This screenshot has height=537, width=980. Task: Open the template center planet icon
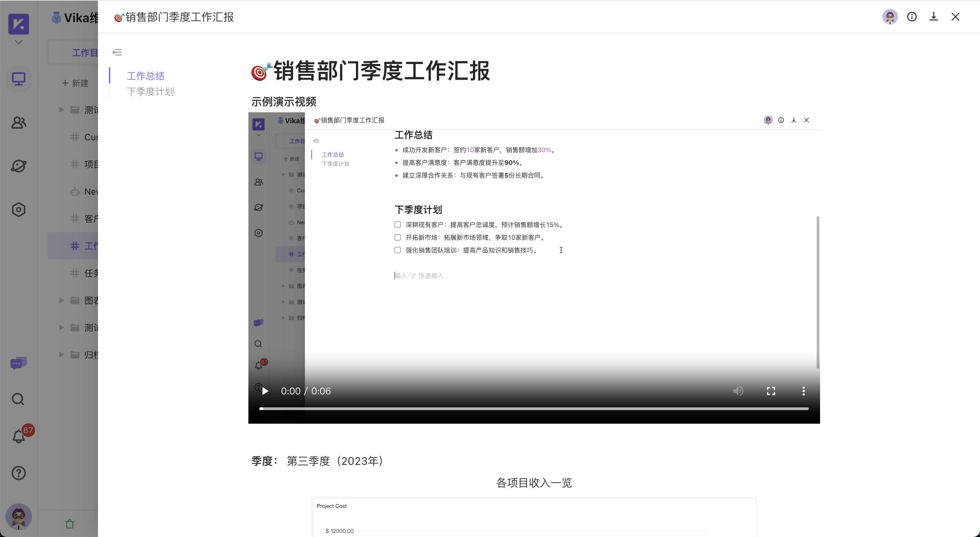tap(18, 166)
